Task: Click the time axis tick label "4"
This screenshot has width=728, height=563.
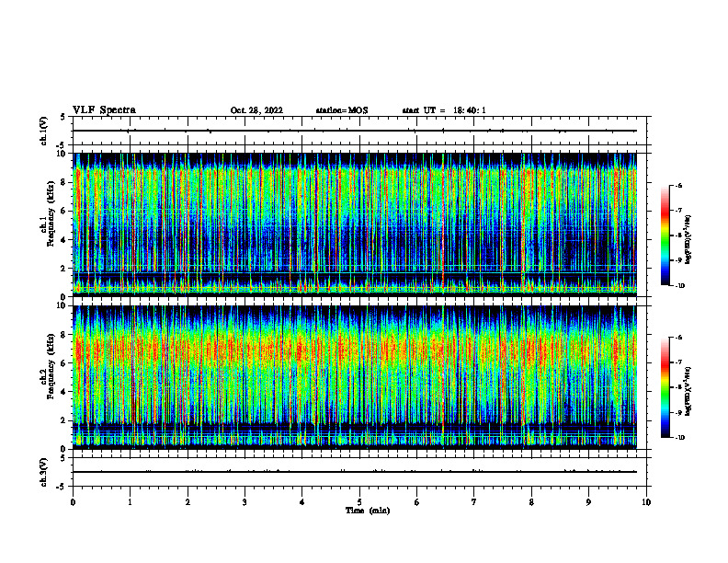Action: 302,502
